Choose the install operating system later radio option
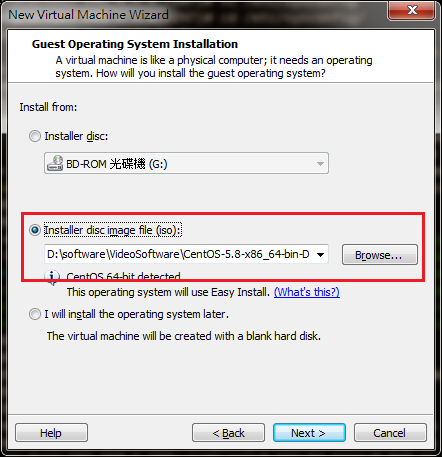 [x=35, y=314]
